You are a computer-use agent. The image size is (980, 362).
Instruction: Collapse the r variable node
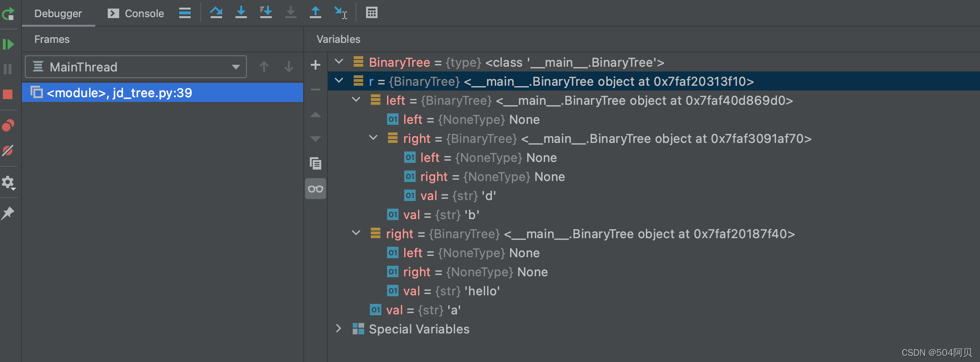click(x=339, y=80)
